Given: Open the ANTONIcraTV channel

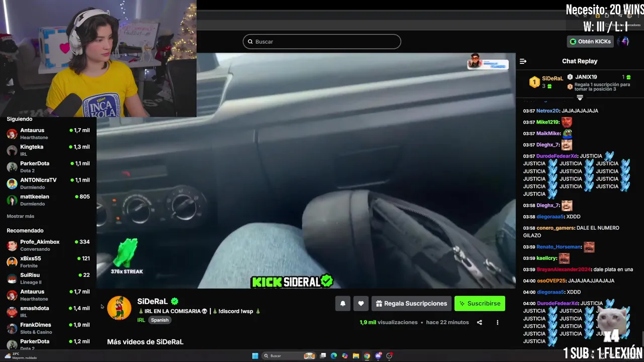Looking at the screenshot, I should click(48, 184).
